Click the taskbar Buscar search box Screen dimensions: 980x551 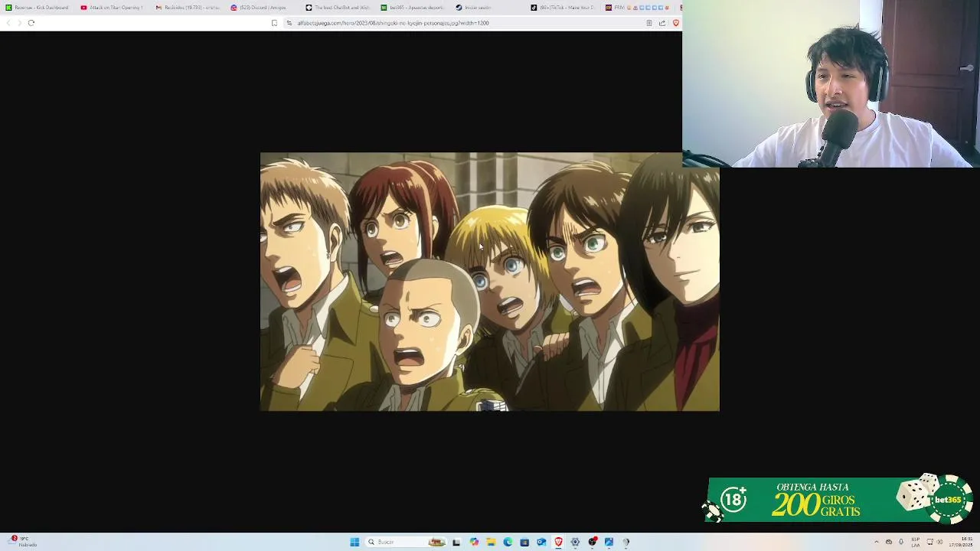click(406, 542)
